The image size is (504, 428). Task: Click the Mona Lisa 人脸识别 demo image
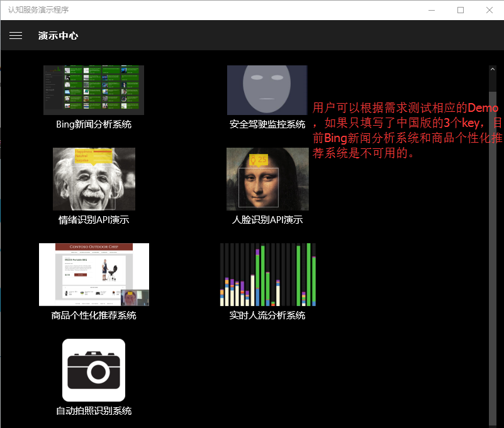(267, 178)
